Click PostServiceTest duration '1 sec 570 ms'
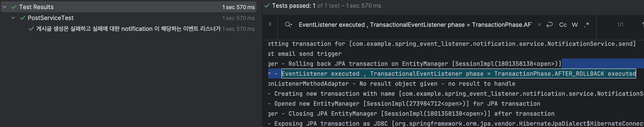Viewport: 644px width, 127px height. (238, 18)
